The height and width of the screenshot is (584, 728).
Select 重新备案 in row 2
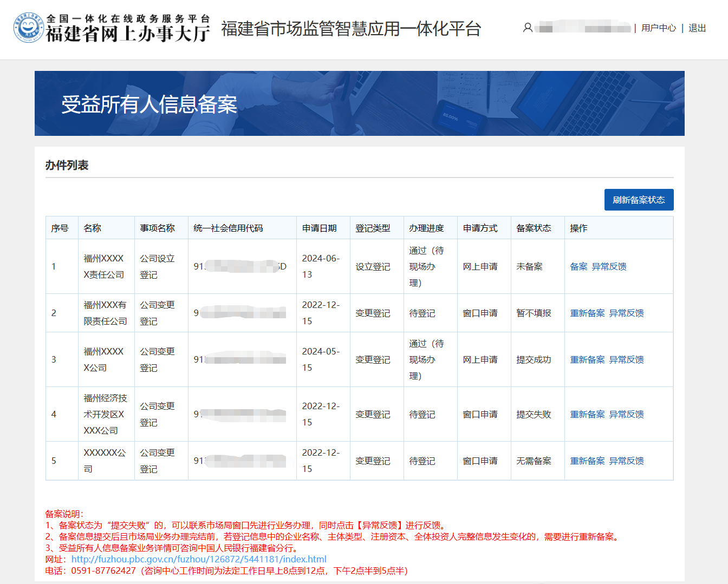[x=587, y=313]
